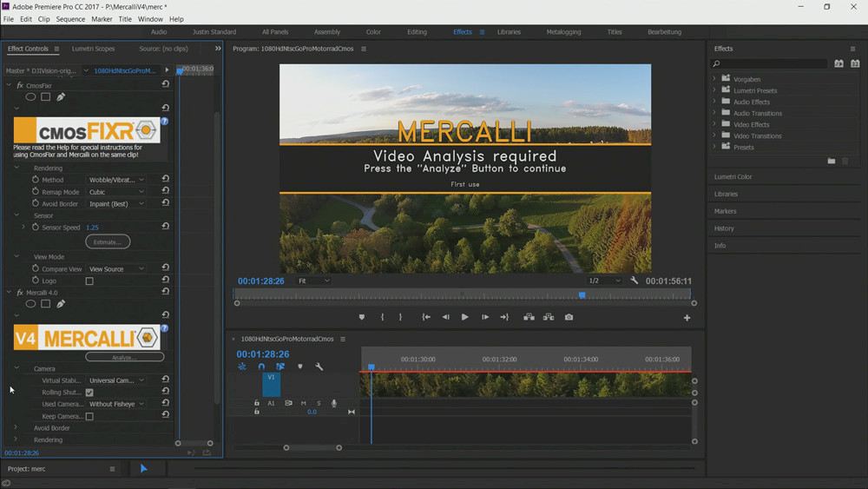The height and width of the screenshot is (489, 868).
Task: Open Mercalli help question mark icon
Action: tap(164, 328)
